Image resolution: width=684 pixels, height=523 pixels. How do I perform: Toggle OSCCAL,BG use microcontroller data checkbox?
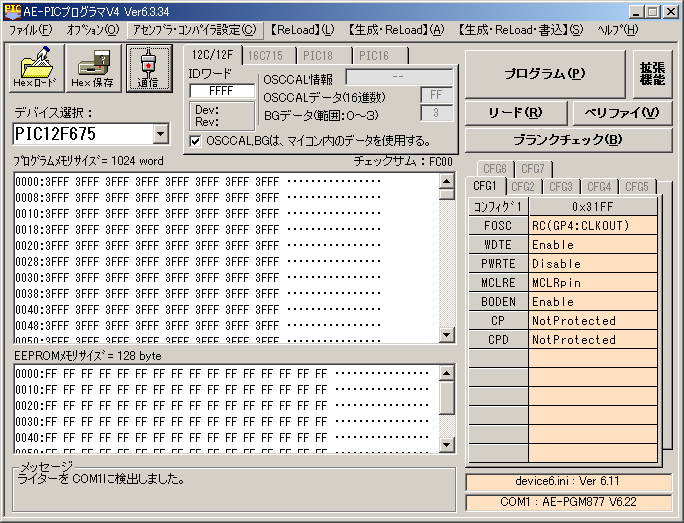click(195, 141)
